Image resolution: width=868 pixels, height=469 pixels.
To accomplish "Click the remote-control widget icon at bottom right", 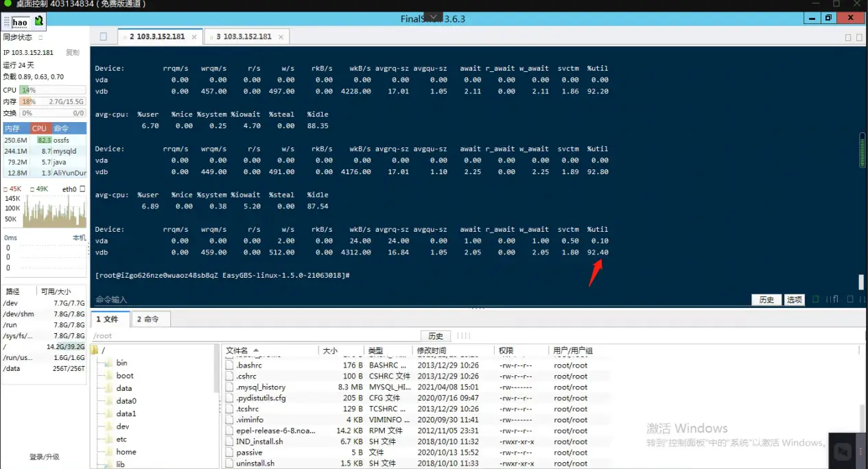I will (x=843, y=451).
